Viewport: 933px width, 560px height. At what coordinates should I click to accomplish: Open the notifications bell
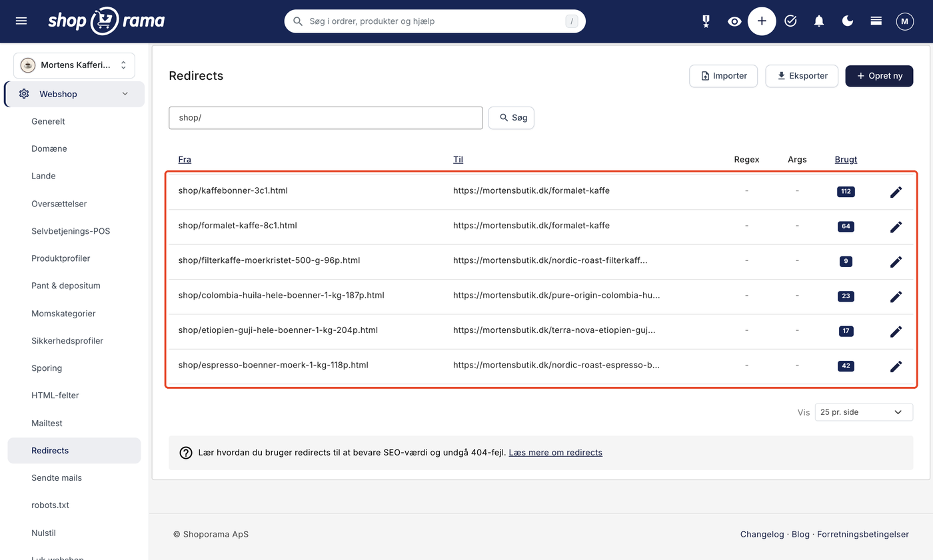pyautogui.click(x=819, y=21)
